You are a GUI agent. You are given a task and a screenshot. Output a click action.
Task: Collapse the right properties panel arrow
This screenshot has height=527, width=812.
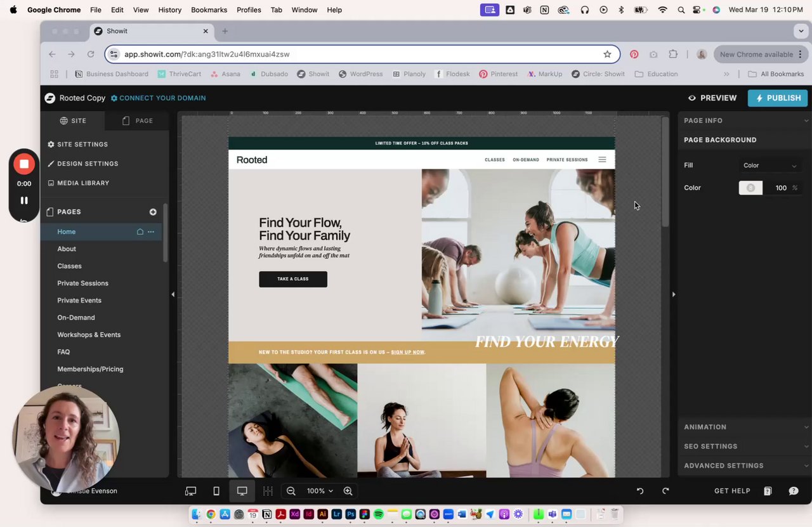pyautogui.click(x=674, y=294)
